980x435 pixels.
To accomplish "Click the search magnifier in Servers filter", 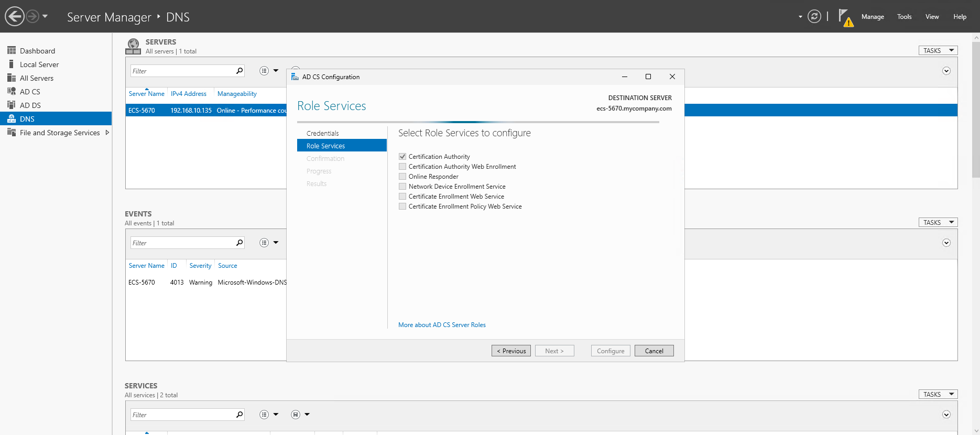I will 239,71.
